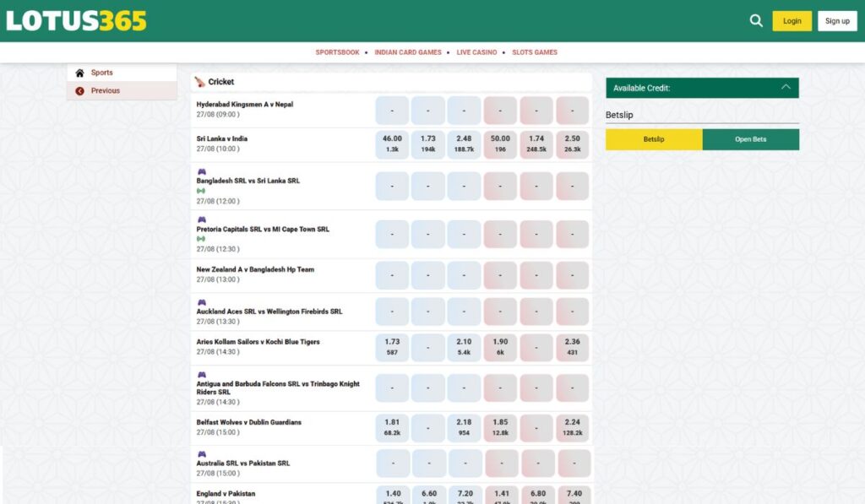Click the Available Credit header bar

tap(702, 88)
